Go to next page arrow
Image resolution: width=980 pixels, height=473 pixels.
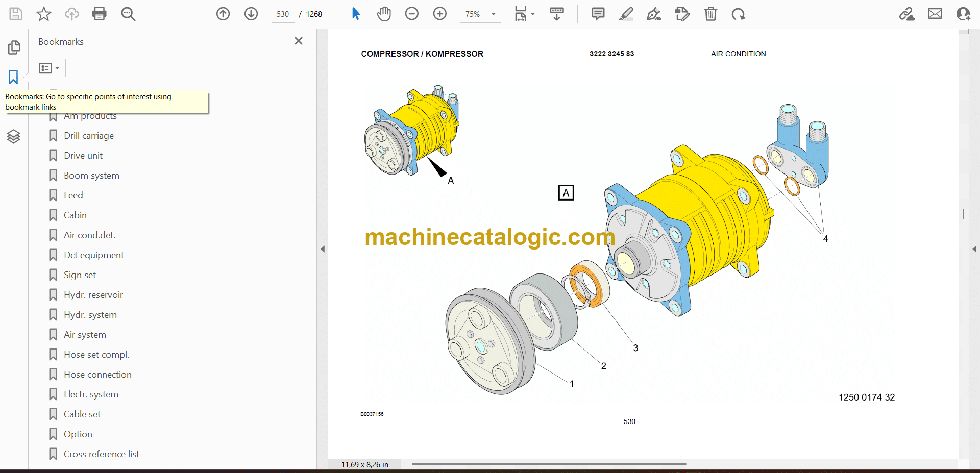[251, 14]
